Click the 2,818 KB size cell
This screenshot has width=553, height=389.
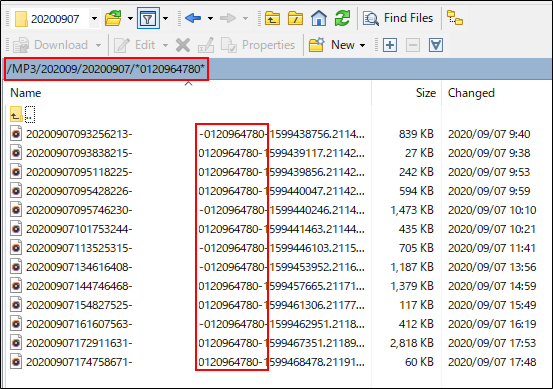pos(412,343)
